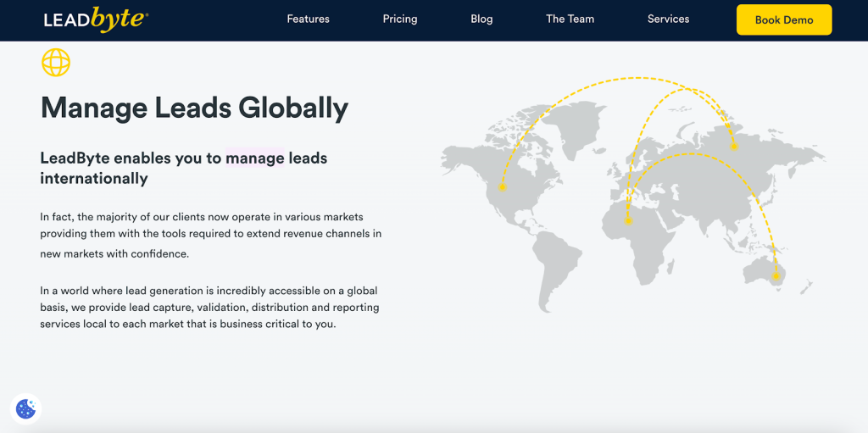
Task: Click the Russia map marker dot
Action: coord(733,147)
